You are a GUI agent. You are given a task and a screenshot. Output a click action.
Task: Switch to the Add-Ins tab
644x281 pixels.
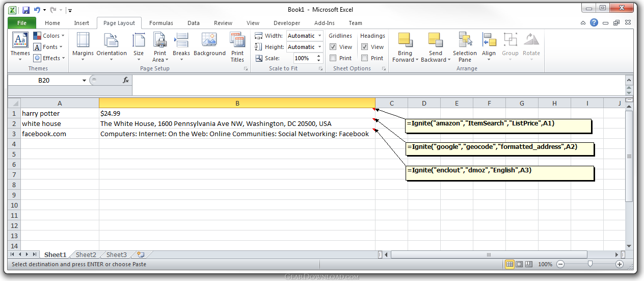coord(325,23)
